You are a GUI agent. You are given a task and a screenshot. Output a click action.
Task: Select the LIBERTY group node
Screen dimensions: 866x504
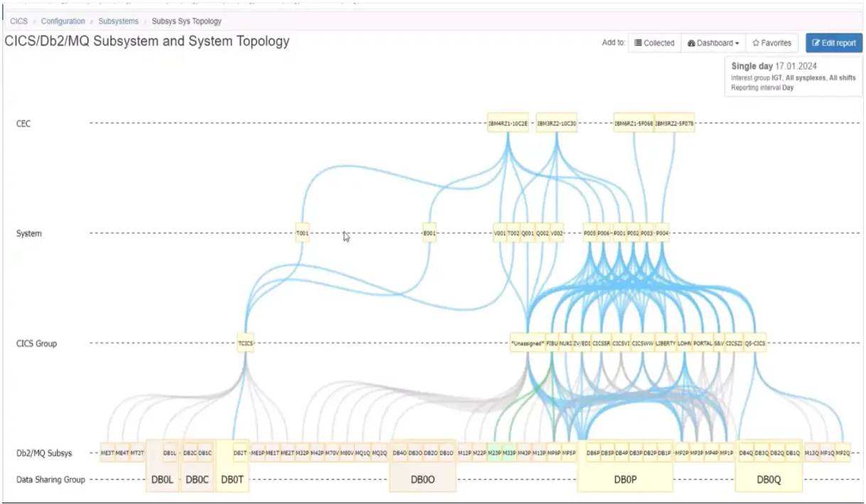coord(665,343)
